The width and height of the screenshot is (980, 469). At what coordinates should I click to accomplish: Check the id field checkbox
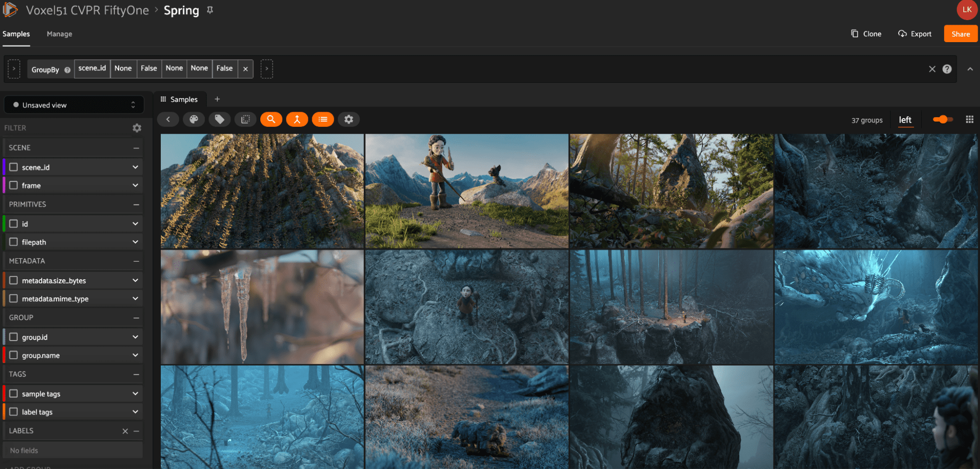(x=14, y=223)
